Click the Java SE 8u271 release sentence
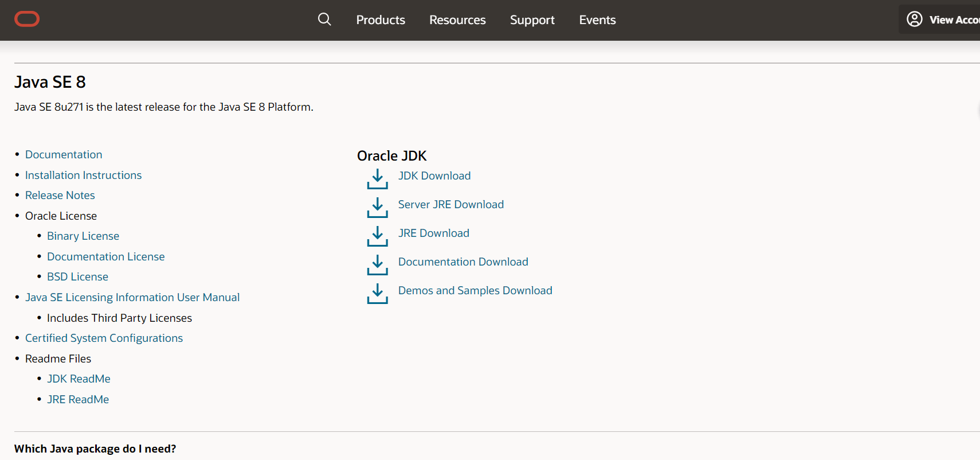The height and width of the screenshot is (460, 980). (x=164, y=107)
